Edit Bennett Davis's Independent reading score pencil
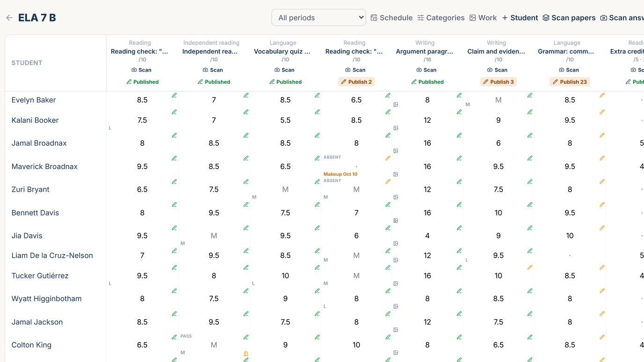The image size is (644, 362). (246, 204)
